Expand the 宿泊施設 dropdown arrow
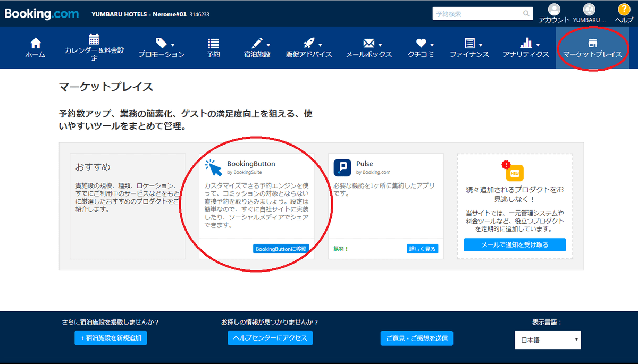Viewport: 638px width, 364px height. click(x=268, y=45)
